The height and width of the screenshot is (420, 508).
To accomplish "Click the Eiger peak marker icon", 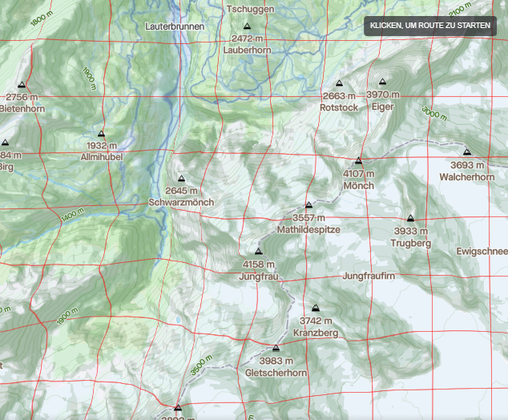I will point(383,82).
